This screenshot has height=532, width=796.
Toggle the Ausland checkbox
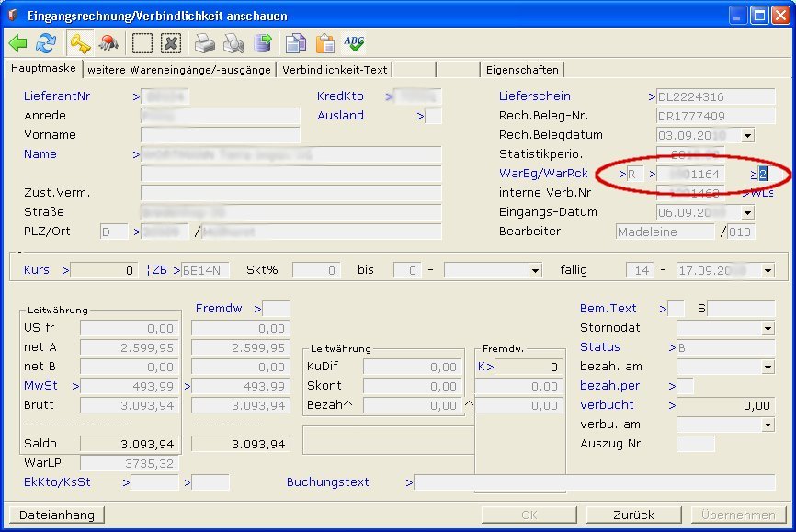(434, 116)
